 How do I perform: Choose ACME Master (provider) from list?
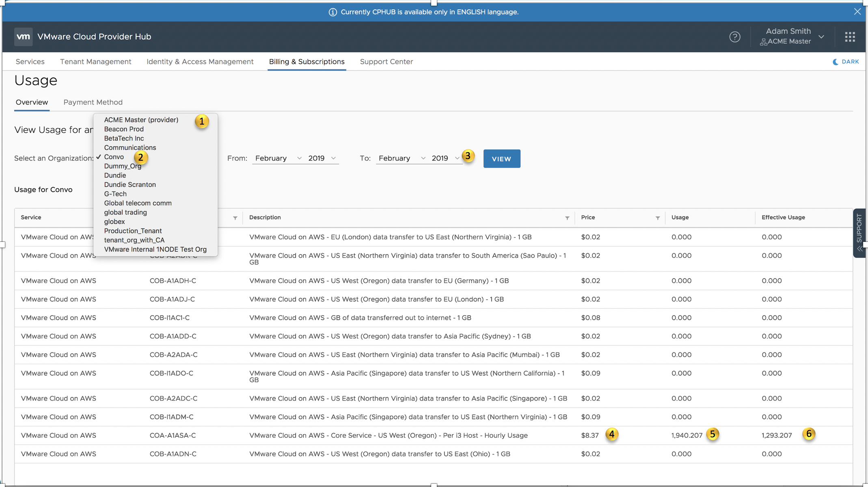click(141, 120)
